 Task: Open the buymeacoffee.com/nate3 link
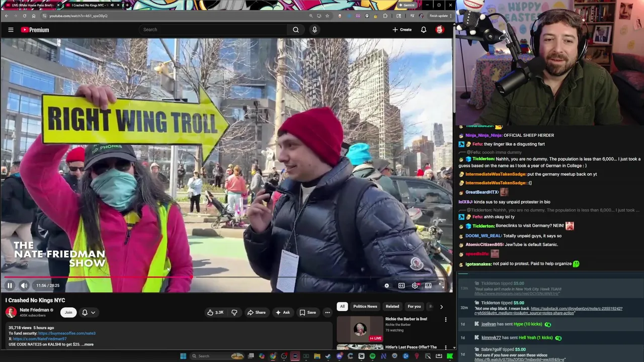(66, 333)
